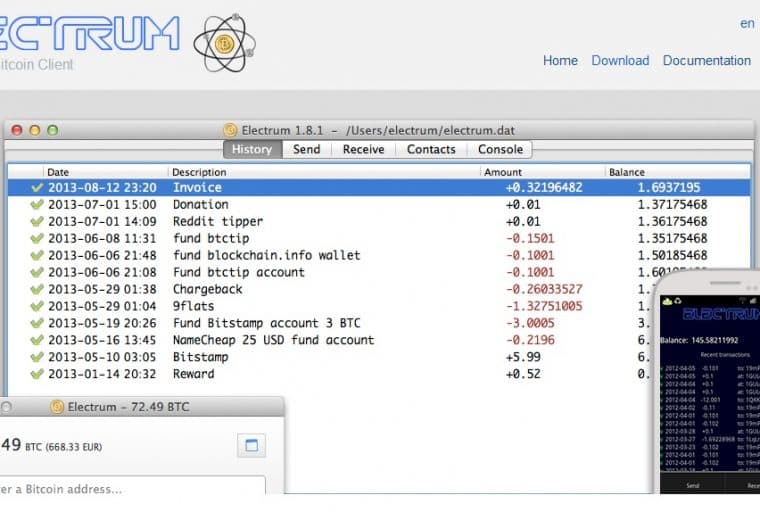Click the green zoom button of Electrum window
Screen dimensions: 760x512
[52, 130]
